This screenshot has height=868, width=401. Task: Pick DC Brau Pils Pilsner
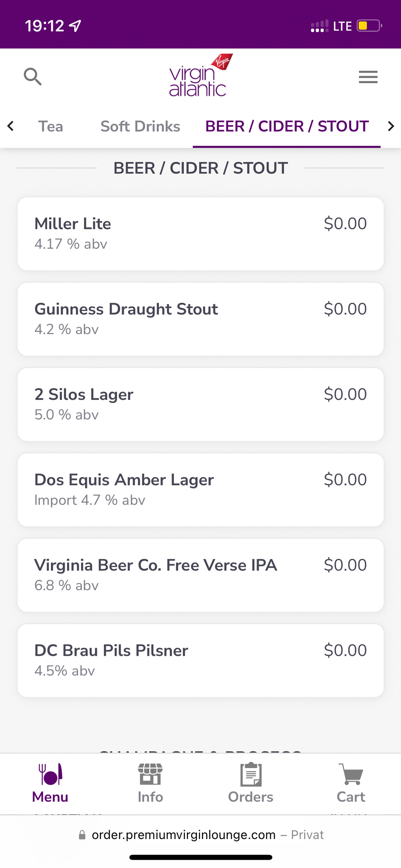point(200,661)
